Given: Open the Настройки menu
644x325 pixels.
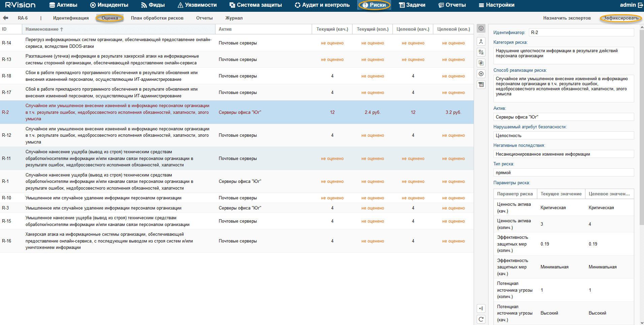Looking at the screenshot, I should (497, 5).
